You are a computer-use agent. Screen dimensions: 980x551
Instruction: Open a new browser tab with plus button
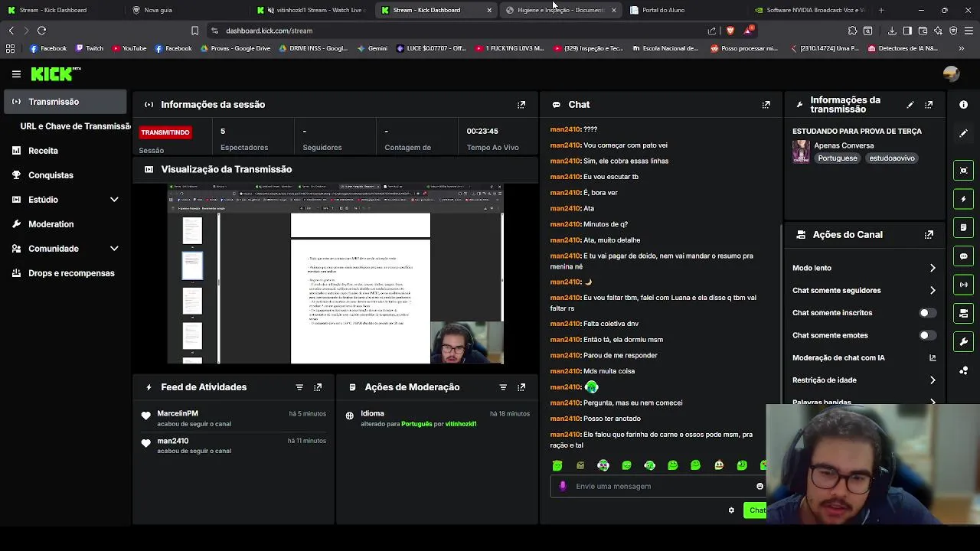click(881, 10)
